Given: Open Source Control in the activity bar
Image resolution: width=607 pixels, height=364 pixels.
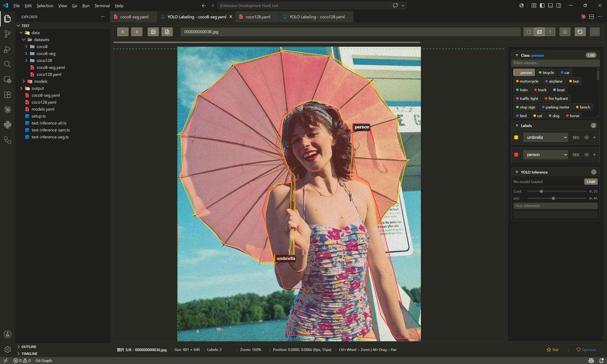Looking at the screenshot, I should [x=7, y=34].
